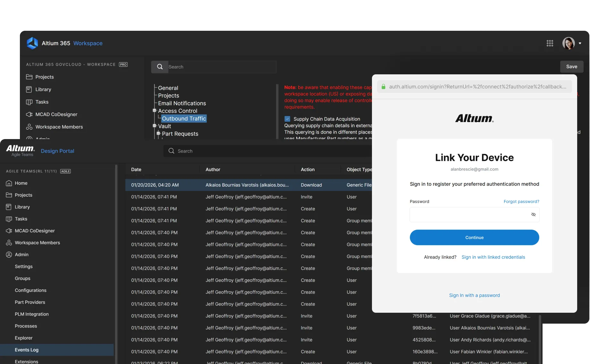Viewport: 590px width, 364px height.
Task: Focus the Password input field
Action: tap(475, 214)
